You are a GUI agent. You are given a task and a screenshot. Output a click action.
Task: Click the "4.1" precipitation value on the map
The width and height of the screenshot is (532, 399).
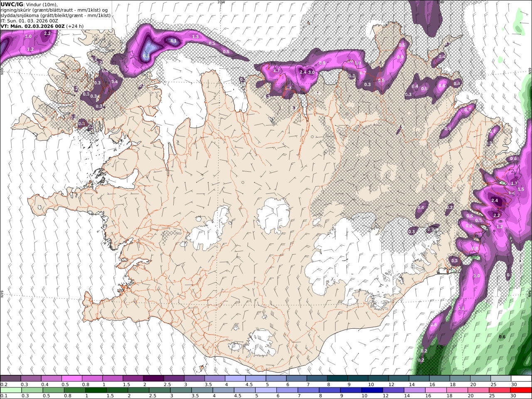click(x=173, y=41)
